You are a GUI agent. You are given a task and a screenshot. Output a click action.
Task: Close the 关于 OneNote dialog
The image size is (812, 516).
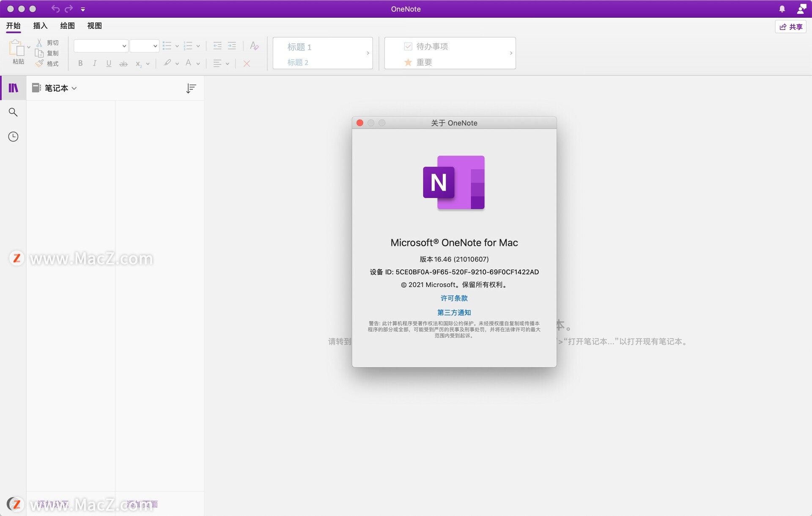360,123
